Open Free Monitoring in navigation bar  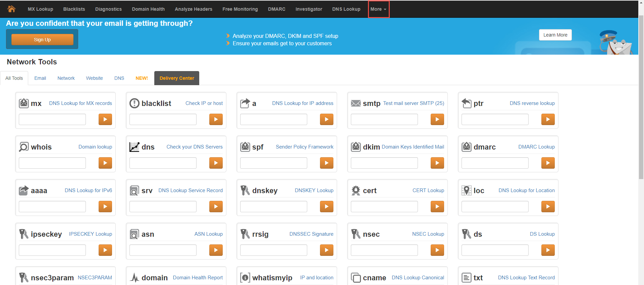tap(240, 9)
